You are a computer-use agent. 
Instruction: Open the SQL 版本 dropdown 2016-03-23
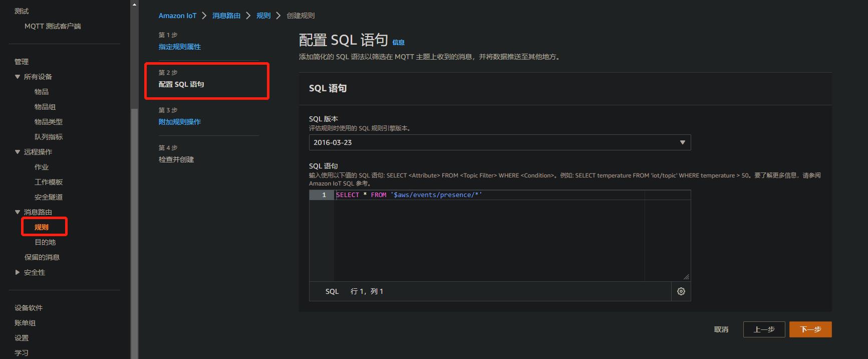500,142
